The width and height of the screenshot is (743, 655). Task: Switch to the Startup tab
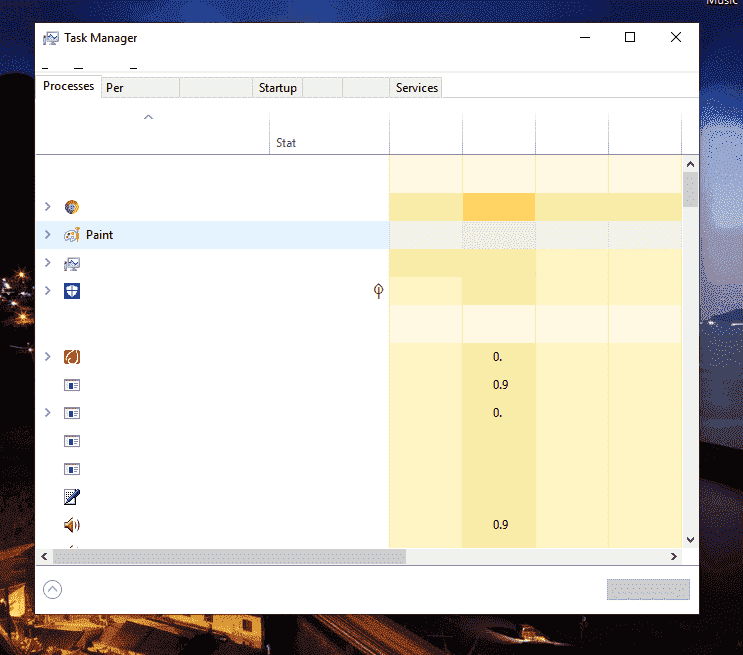(278, 88)
